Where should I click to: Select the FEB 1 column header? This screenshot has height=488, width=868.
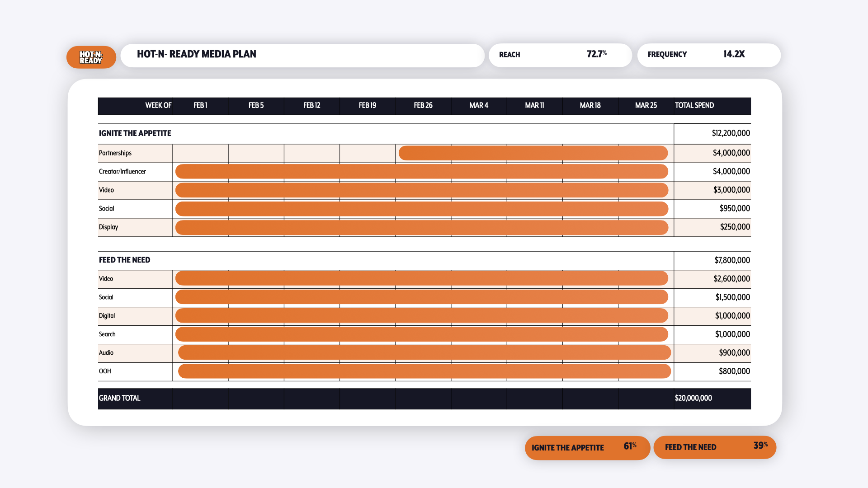click(200, 106)
